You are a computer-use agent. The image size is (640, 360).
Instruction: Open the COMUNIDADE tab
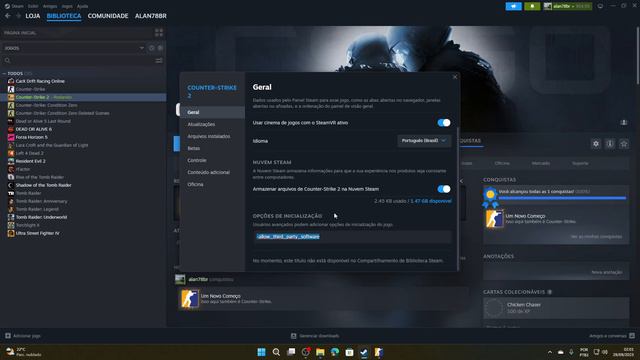pyautogui.click(x=108, y=16)
